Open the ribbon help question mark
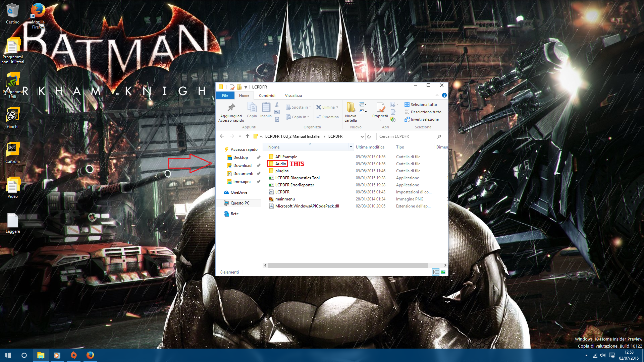 [x=444, y=96]
